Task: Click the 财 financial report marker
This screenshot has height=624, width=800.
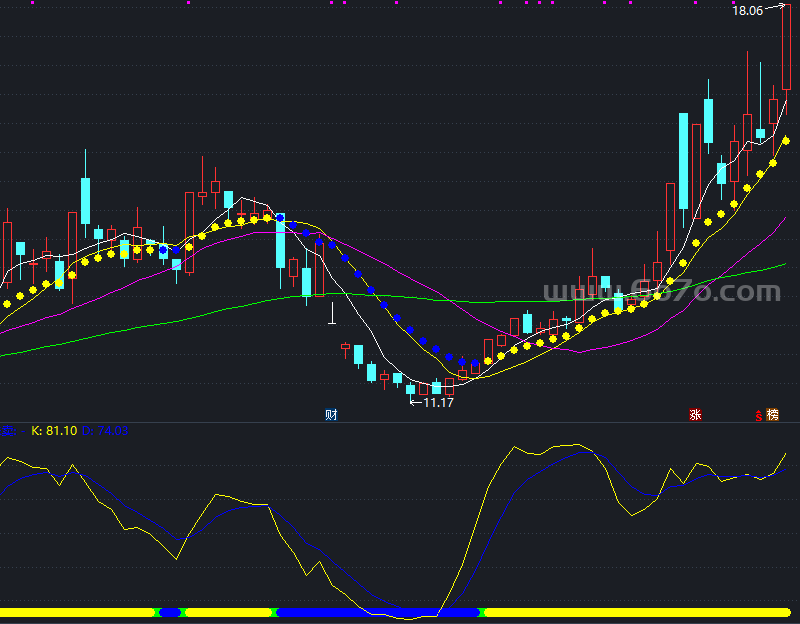Action: click(x=331, y=415)
